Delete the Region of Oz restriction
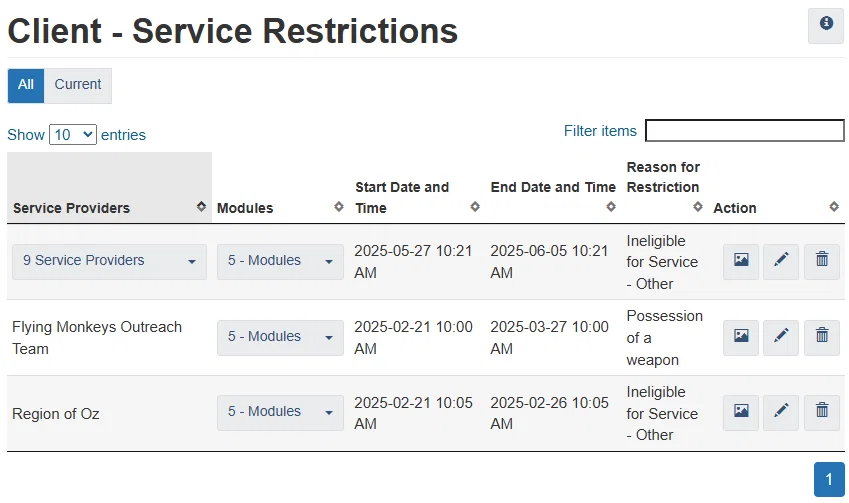 [x=822, y=412]
